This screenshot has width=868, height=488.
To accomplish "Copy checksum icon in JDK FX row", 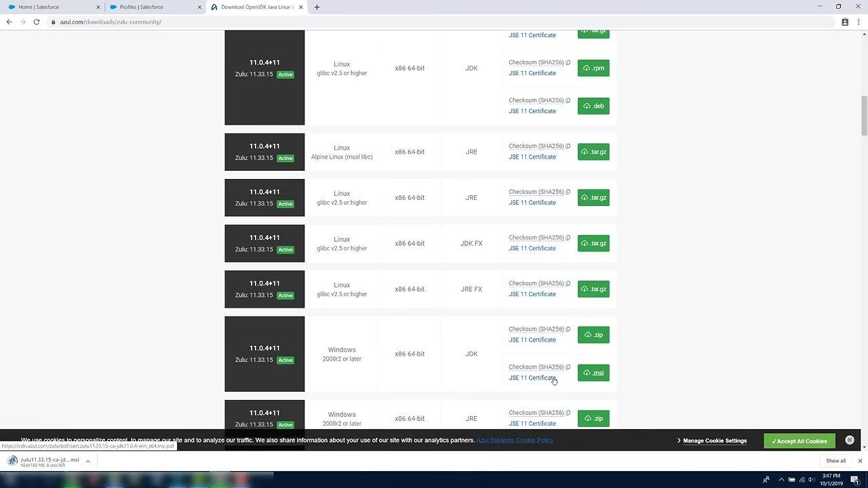I will point(568,237).
